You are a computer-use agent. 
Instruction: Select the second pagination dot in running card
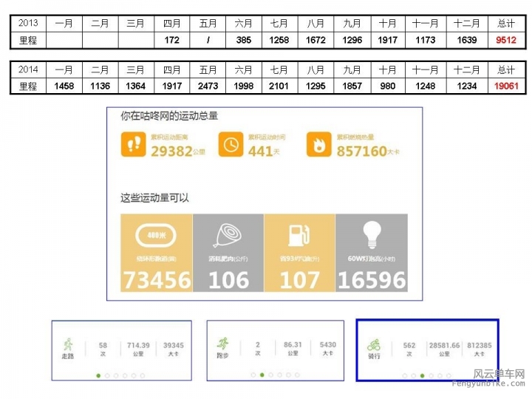coord(262,375)
